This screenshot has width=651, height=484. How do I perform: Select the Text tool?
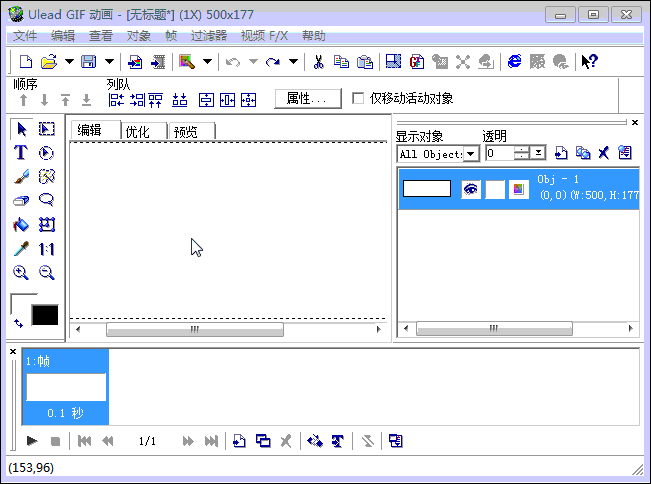[20, 153]
